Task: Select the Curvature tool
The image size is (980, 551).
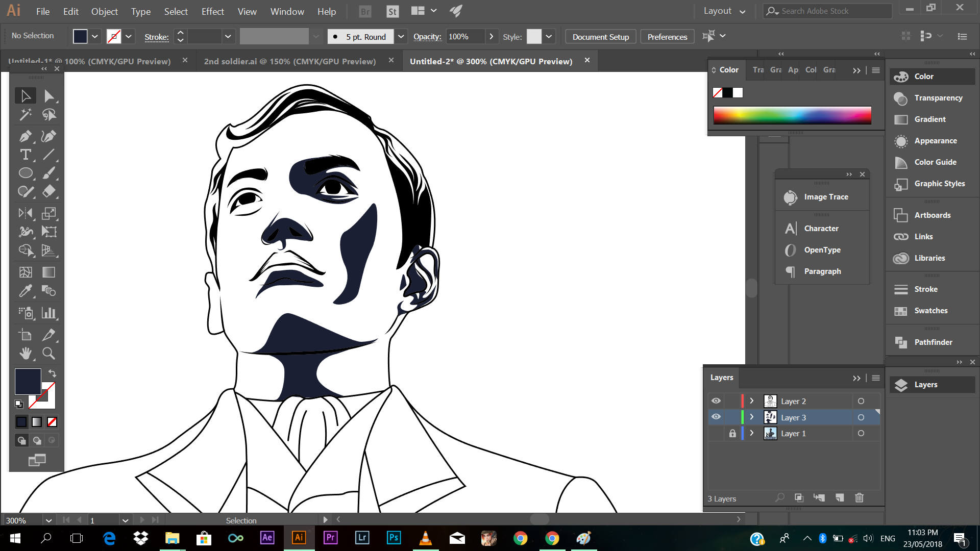Action: coord(49,136)
